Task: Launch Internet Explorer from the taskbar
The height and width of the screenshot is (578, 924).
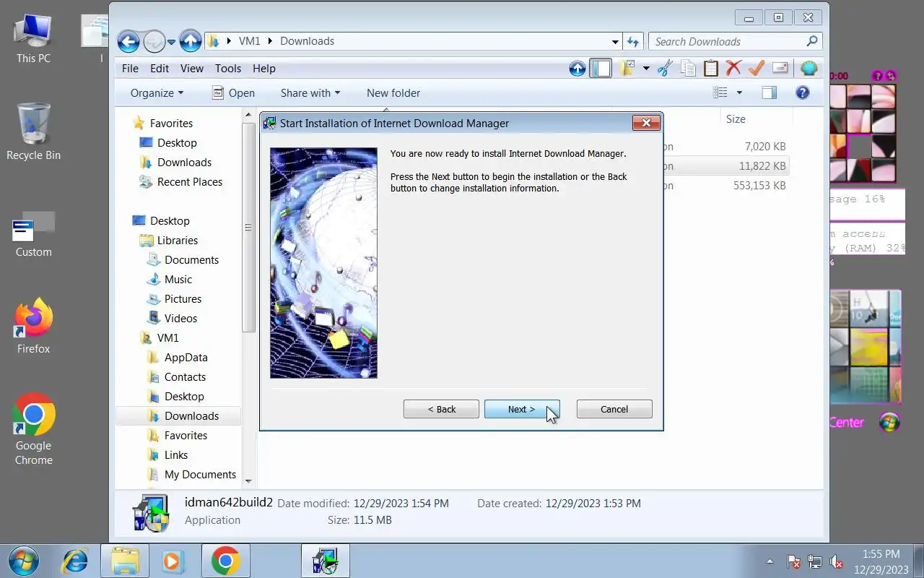Action: tap(75, 561)
